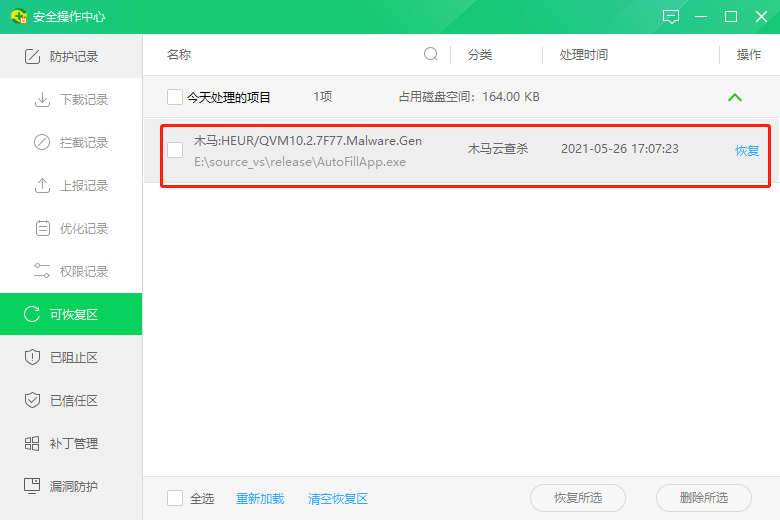Select the HEUR/QVM10.2.7F77.Malware.Gen entry name

(x=308, y=141)
